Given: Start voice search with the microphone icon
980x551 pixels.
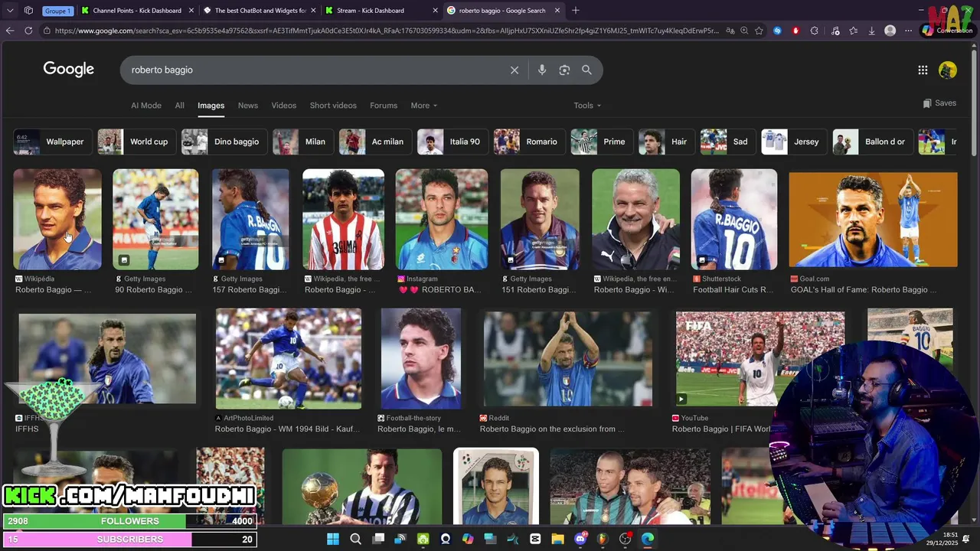Looking at the screenshot, I should (542, 70).
